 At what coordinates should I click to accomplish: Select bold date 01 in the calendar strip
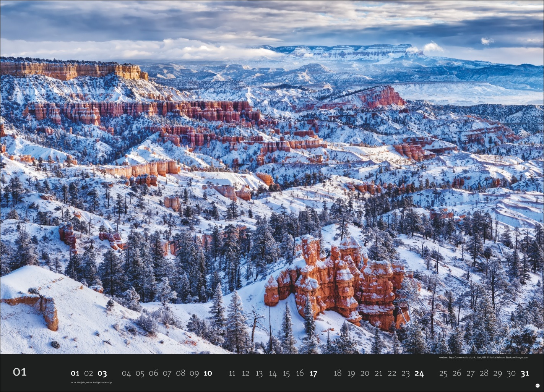(x=75, y=373)
